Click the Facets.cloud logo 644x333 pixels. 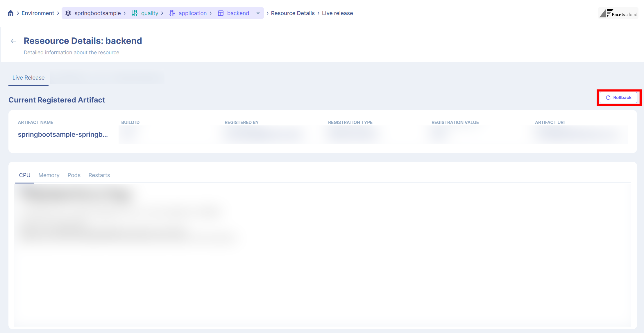618,13
